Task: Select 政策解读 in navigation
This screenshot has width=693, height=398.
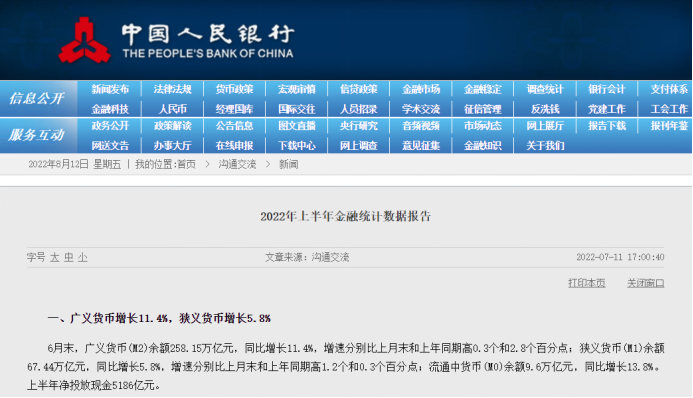Action: tap(172, 126)
